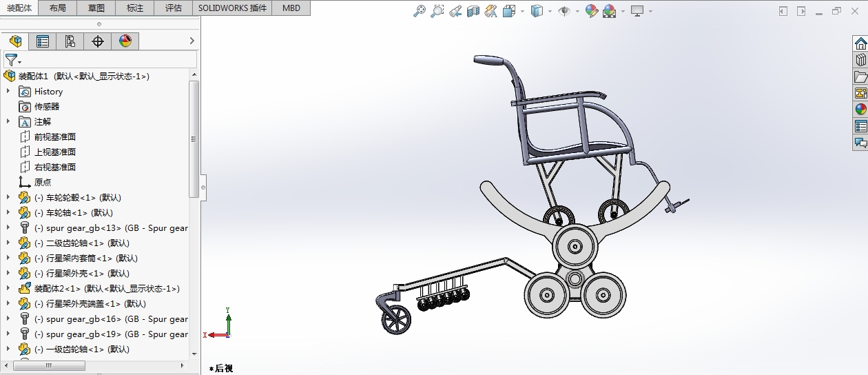Select the 二级齿轮轴<1> component

[x=74, y=243]
